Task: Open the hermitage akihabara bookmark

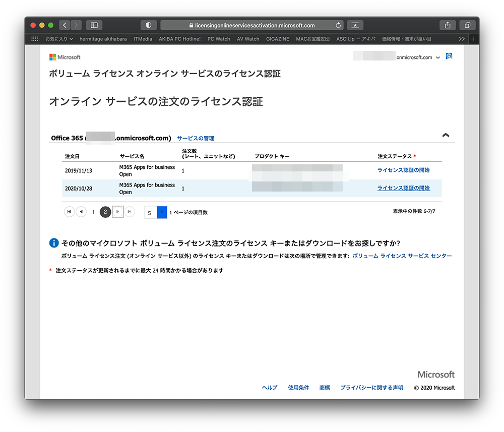Action: [103, 39]
